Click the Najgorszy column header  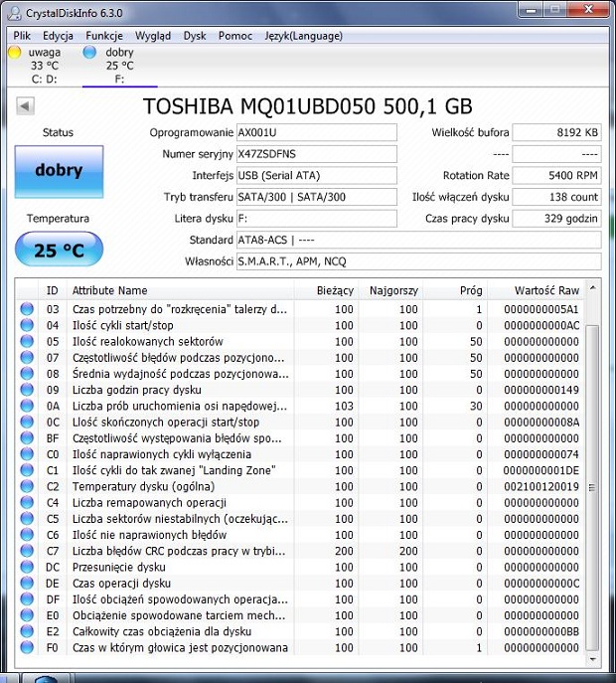pyautogui.click(x=390, y=290)
